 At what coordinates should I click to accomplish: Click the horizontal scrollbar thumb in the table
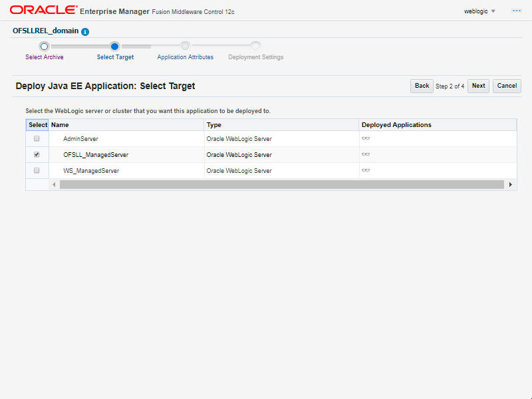click(x=282, y=185)
